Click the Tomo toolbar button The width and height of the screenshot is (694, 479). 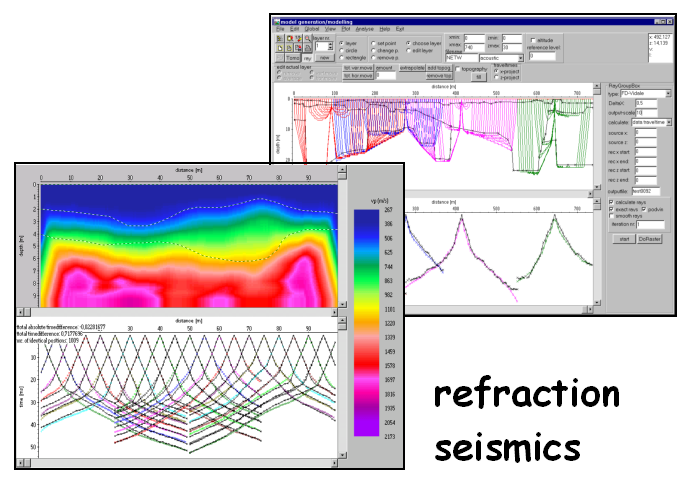click(x=292, y=58)
